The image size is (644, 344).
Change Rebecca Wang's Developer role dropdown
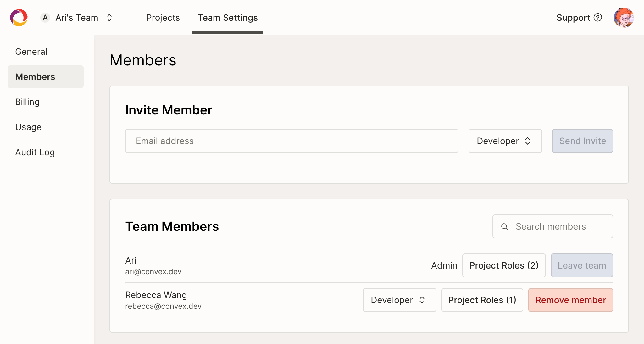pos(399,300)
